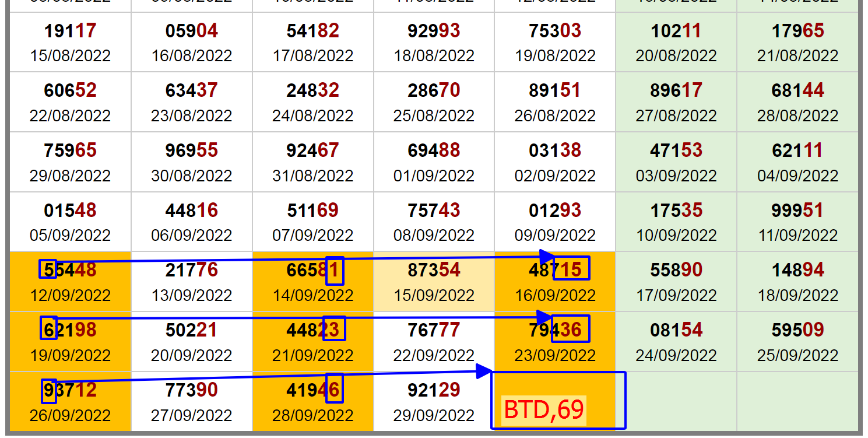Click the BTD,69 prediction label
Viewport: 868px width, 438px height.
[x=544, y=409]
